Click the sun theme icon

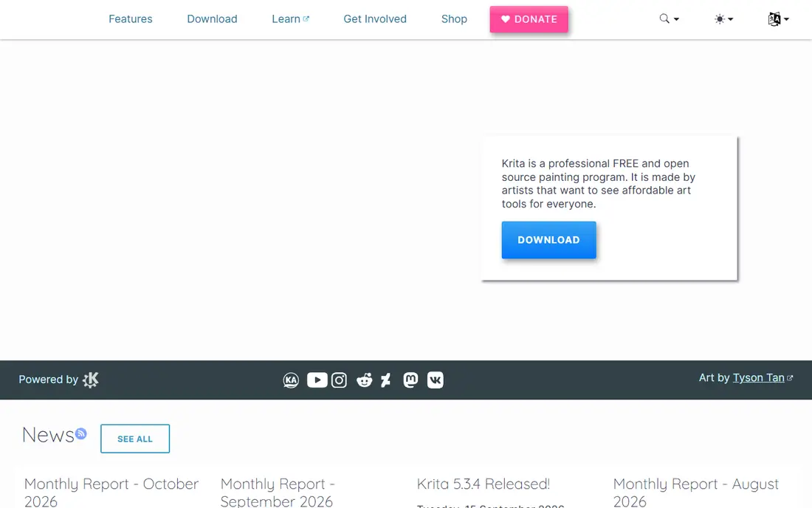click(x=719, y=19)
